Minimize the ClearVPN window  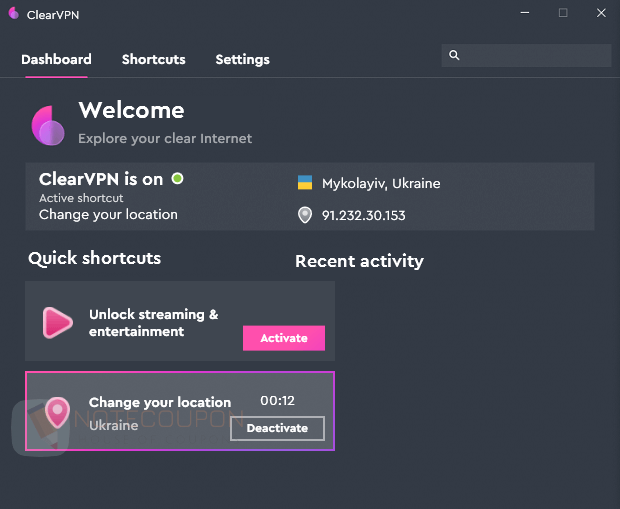pos(525,13)
